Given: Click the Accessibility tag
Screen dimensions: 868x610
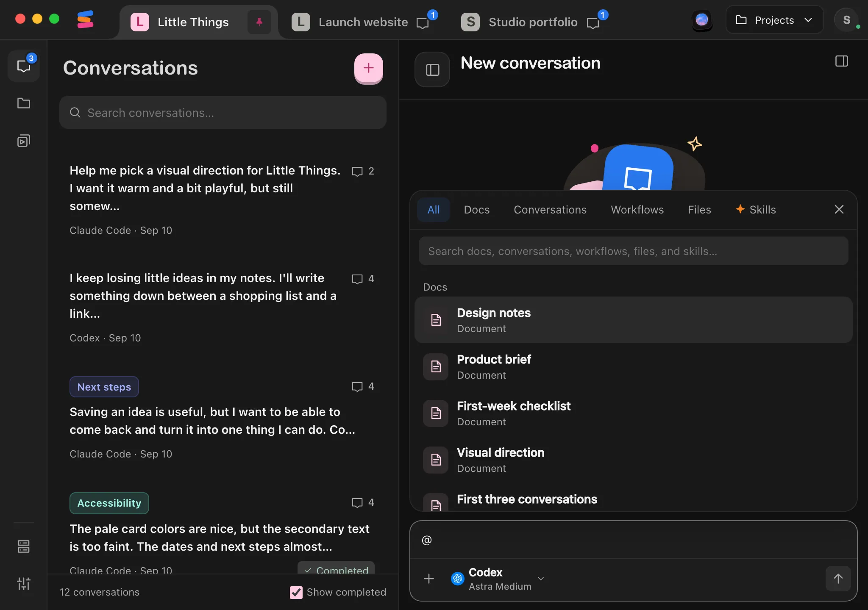Looking at the screenshot, I should tap(109, 503).
